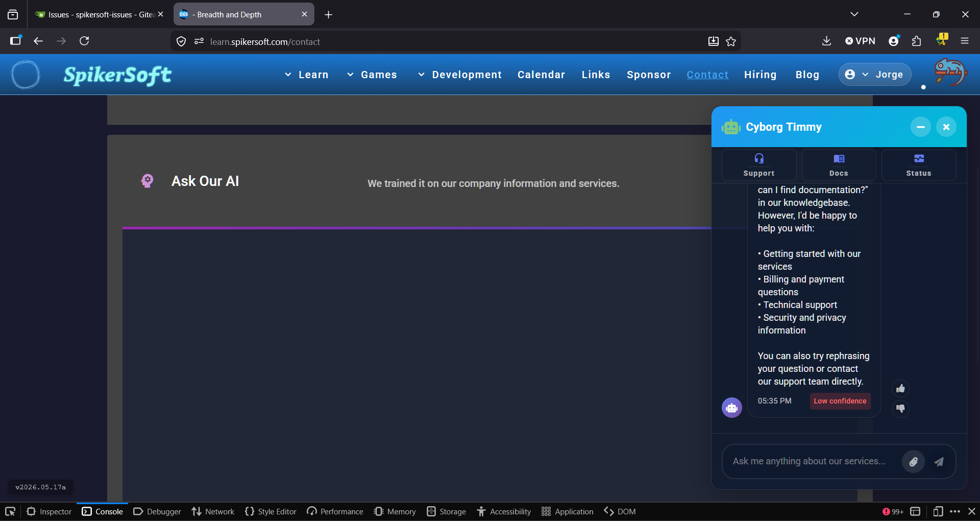Viewport: 980px width, 521px height.
Task: Switch to the Style Editor tab
Action: pyautogui.click(x=271, y=512)
